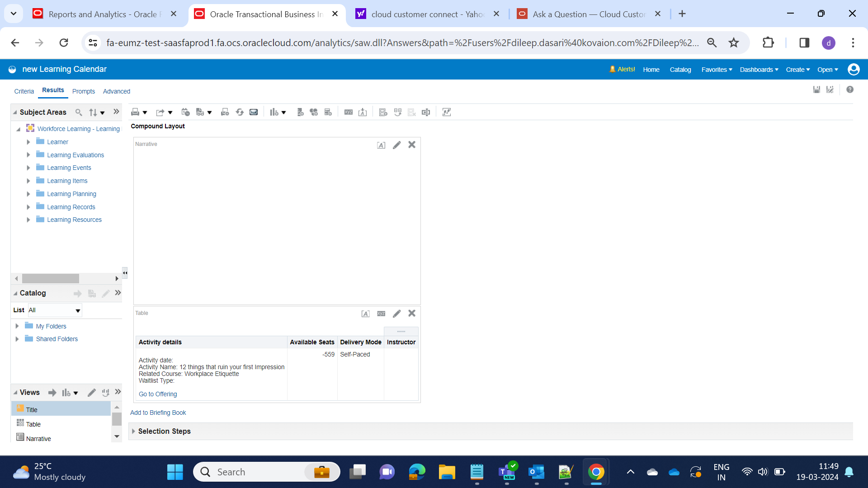The height and width of the screenshot is (488, 868).
Task: Switch to the Advanced tab
Action: (117, 91)
